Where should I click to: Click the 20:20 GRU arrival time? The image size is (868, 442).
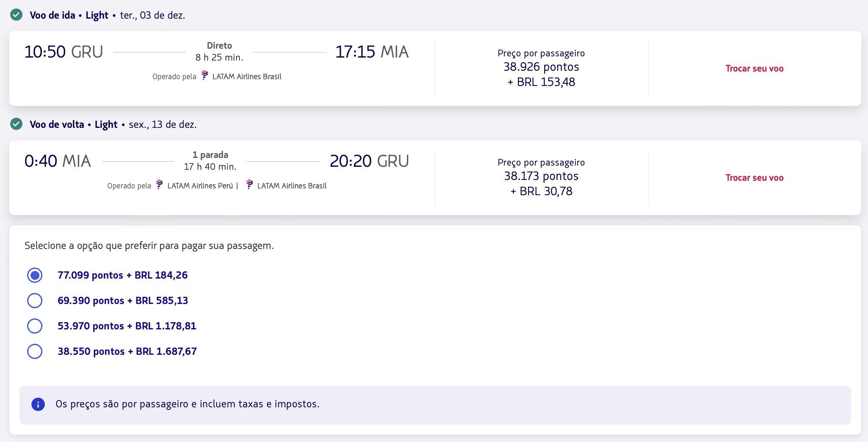[369, 161]
